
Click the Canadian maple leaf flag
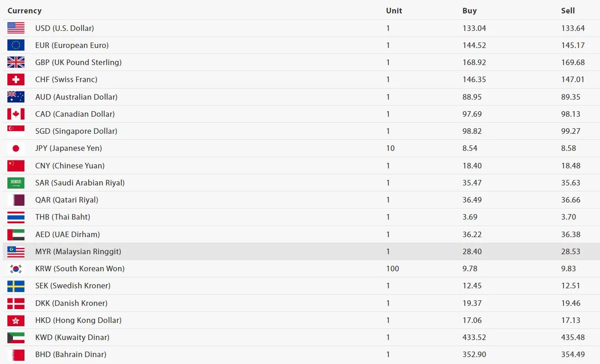tap(16, 114)
